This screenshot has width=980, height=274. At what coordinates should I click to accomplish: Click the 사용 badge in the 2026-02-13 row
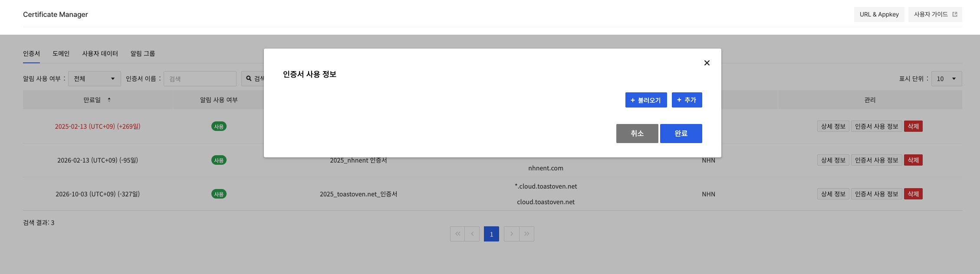[x=219, y=160]
